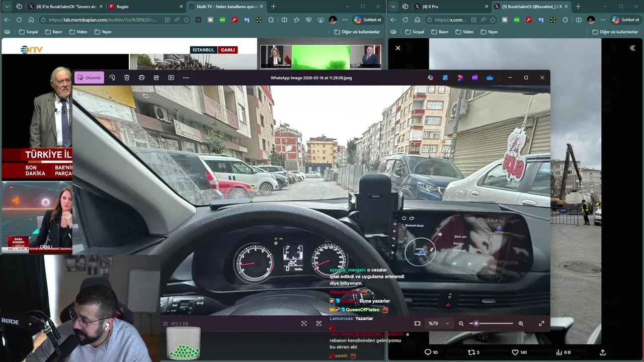Open Yayın bookmarks folder in left browser
644x362 pixels.
[103, 32]
